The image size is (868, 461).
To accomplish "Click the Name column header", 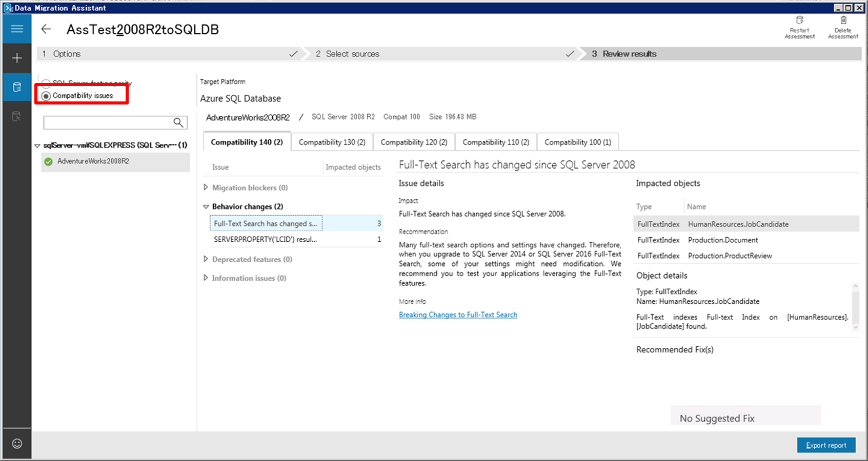I will point(696,206).
